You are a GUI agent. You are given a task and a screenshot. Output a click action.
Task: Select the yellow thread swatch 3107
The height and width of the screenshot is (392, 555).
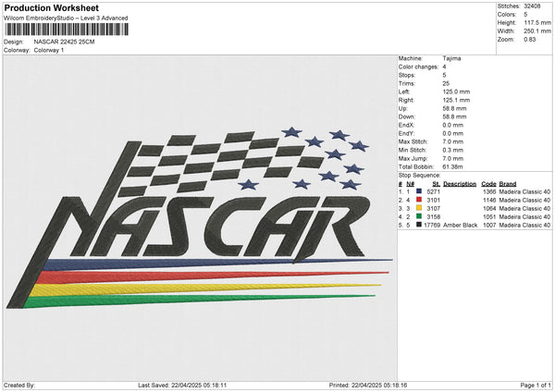point(420,208)
